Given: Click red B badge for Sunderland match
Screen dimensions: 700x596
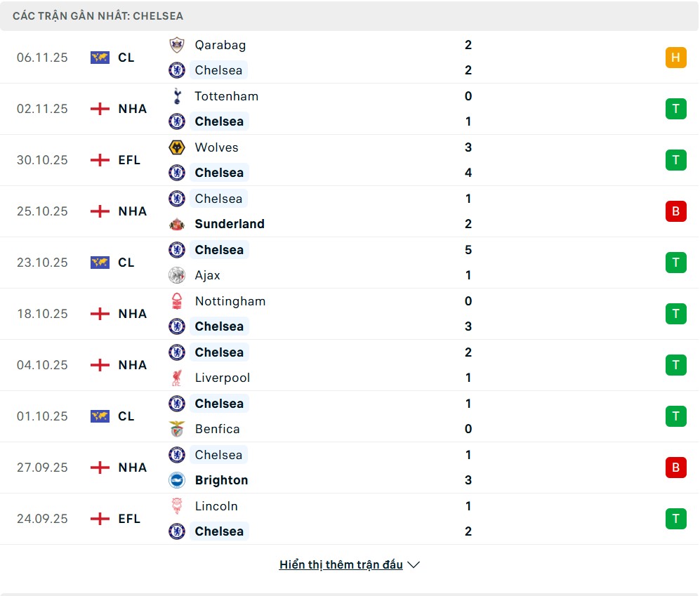Looking at the screenshot, I should 675,211.
